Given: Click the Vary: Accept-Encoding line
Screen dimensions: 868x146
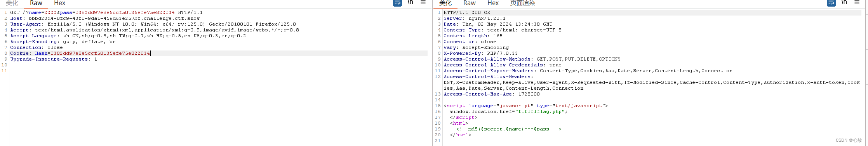Looking at the screenshot, I should (476, 47).
